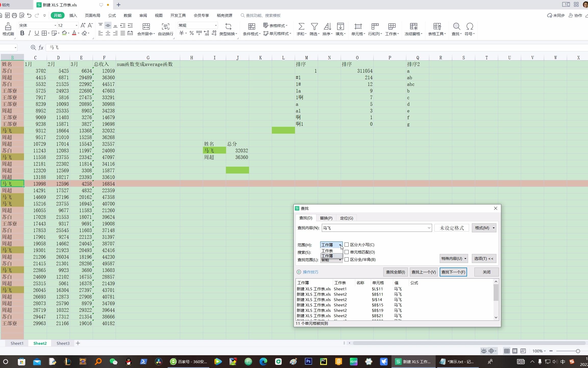Click the Close (关闭) button in Find dialog

coord(486,272)
